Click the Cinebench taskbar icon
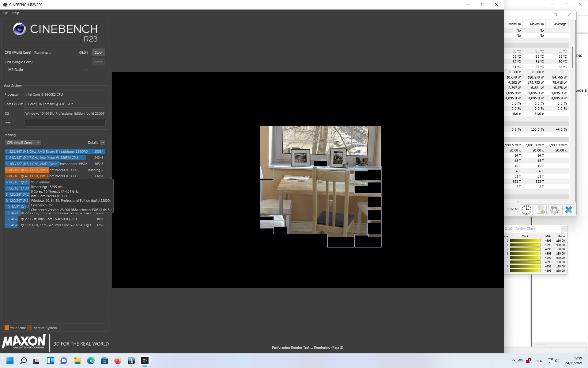 coord(145,361)
